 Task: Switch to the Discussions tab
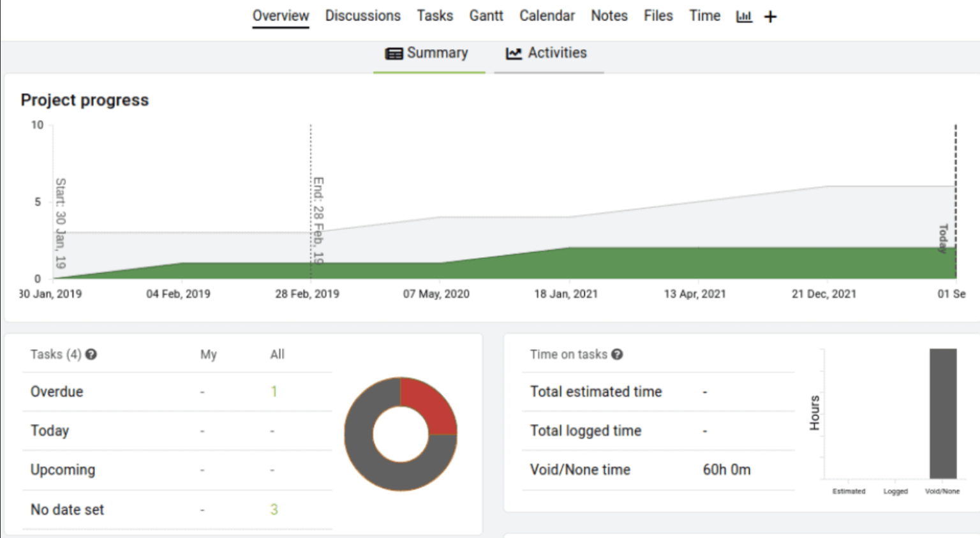point(362,16)
